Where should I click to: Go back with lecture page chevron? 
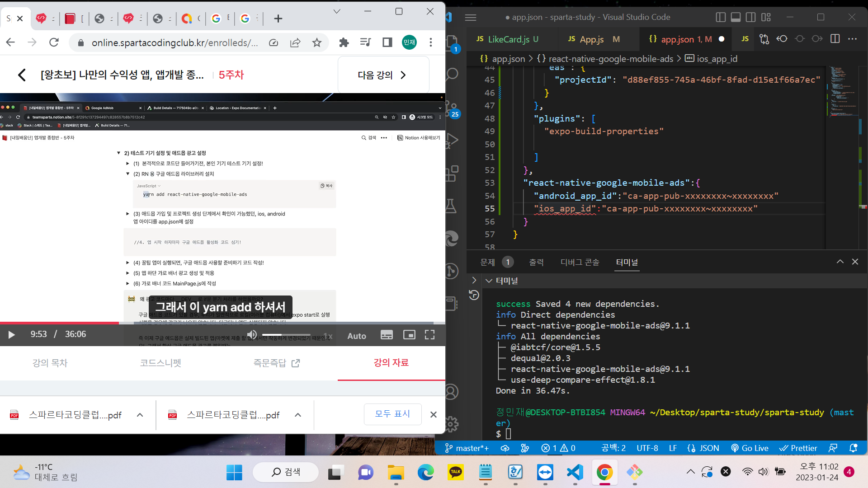[x=22, y=75]
